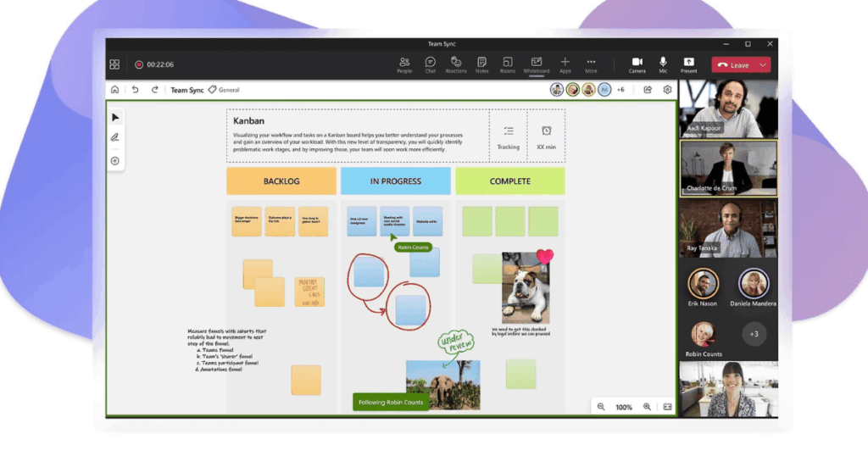This screenshot has width=868, height=456.
Task: Click the note 'We need to get this checked'
Action: [x=521, y=331]
